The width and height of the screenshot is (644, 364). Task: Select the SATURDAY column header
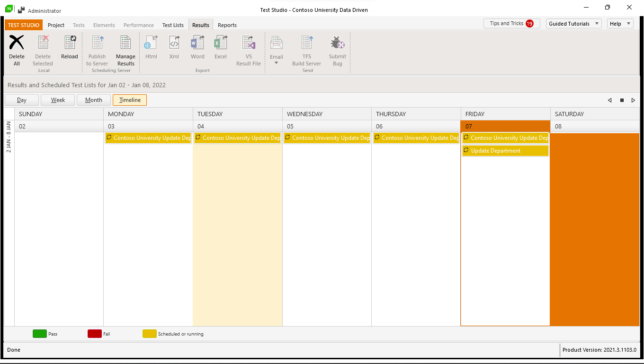pos(595,114)
